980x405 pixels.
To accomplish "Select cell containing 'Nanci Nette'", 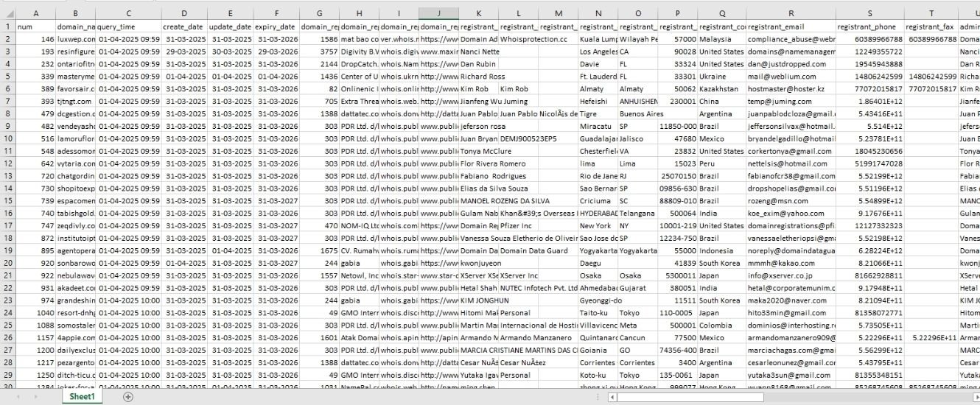I will (x=477, y=51).
